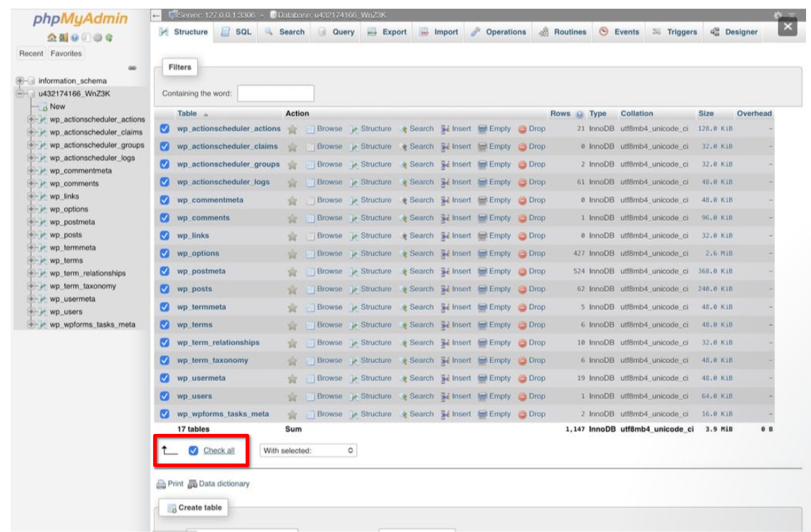Click Insert icon for wp_terms row
The width and height of the screenshot is (811, 532).
[x=445, y=325]
